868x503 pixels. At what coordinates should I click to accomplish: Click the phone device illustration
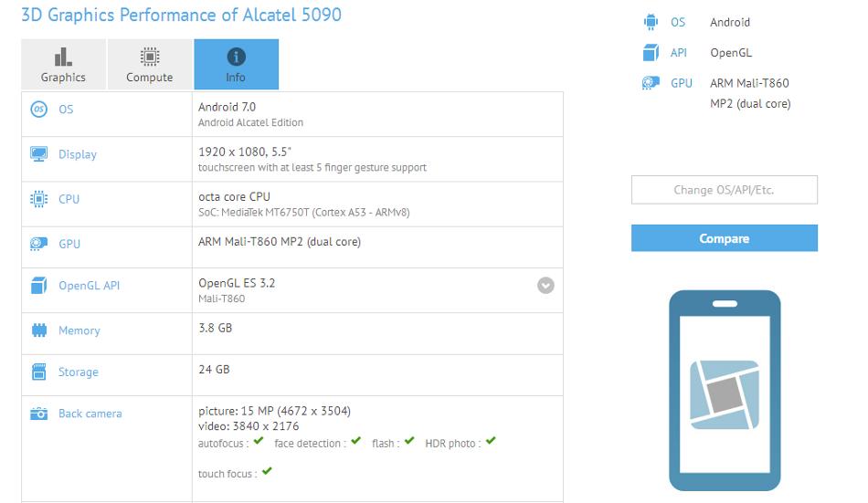tap(725, 391)
